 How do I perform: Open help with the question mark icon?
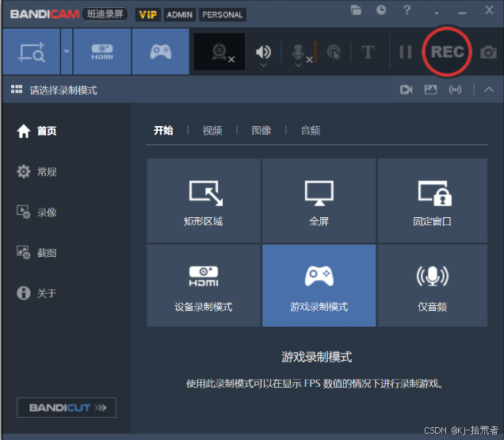[x=407, y=10]
